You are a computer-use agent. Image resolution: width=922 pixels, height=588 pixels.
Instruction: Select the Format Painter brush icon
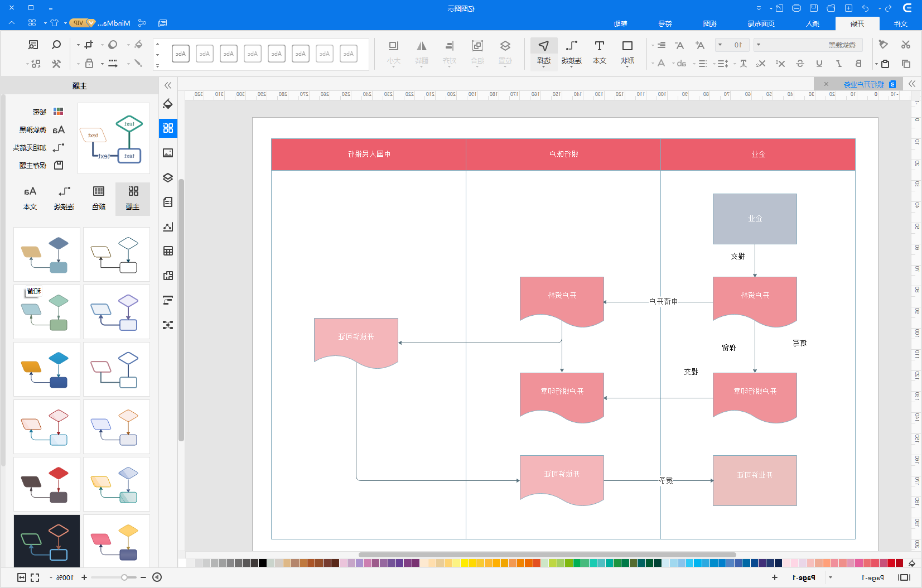[883, 45]
